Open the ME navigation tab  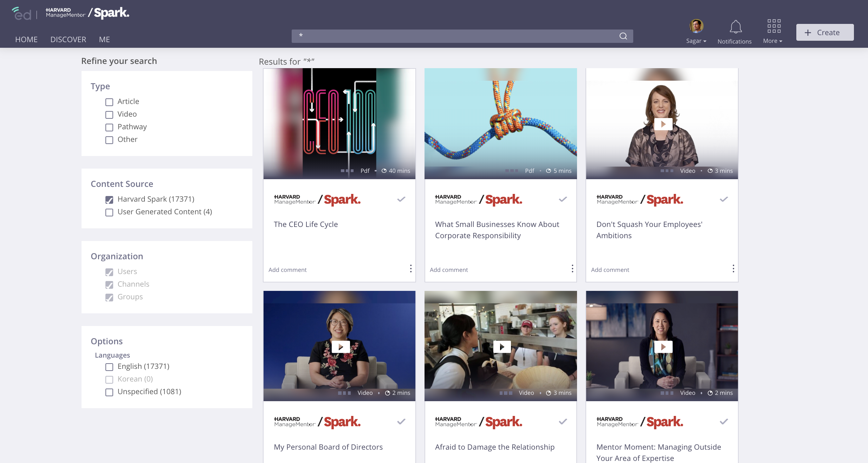coord(104,40)
